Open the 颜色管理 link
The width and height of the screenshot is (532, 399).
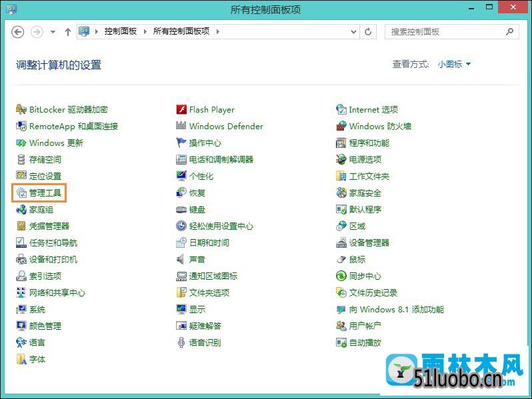coord(45,326)
